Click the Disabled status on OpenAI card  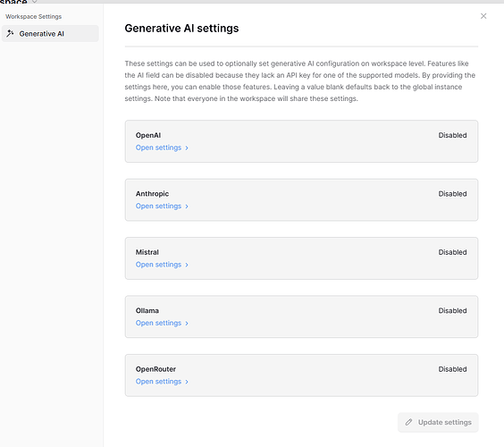pyautogui.click(x=452, y=135)
